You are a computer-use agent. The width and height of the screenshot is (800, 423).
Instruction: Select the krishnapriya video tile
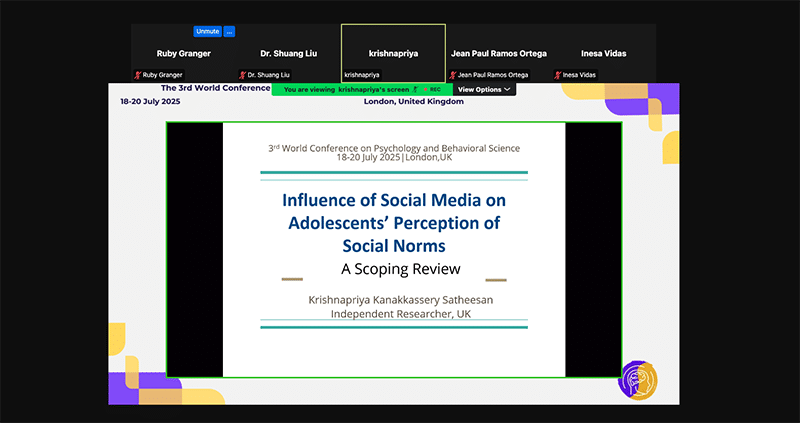[x=393, y=52]
